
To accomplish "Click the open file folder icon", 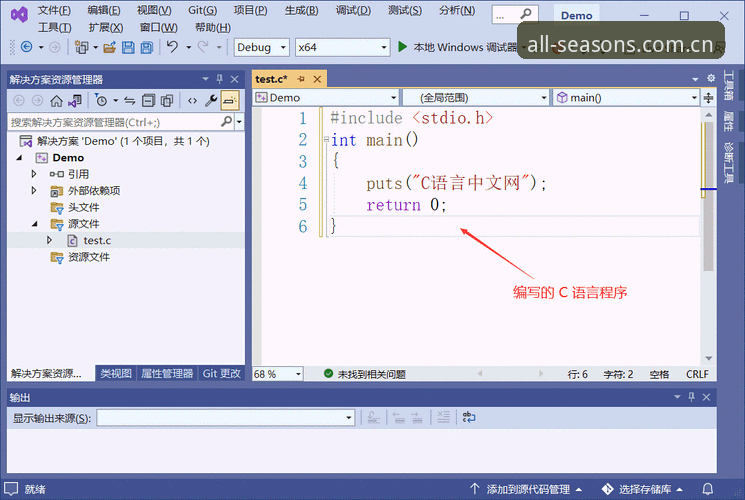I will [110, 47].
